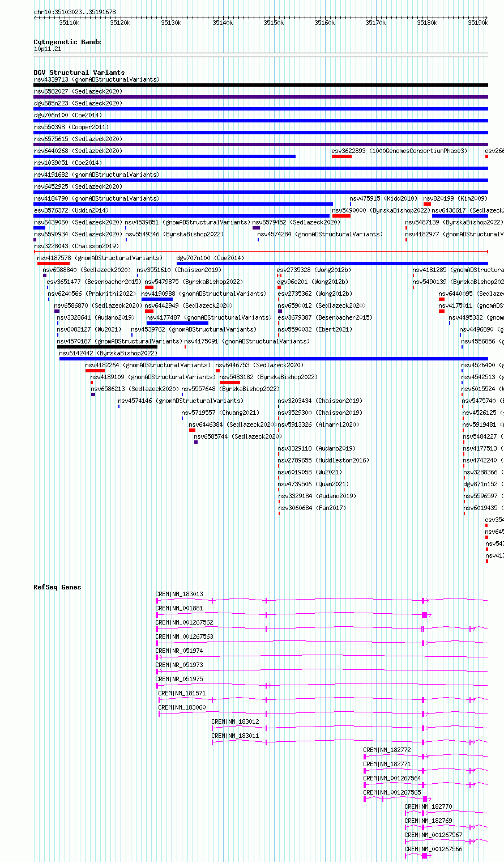Select transcript CREM|NM_183013

(179, 594)
